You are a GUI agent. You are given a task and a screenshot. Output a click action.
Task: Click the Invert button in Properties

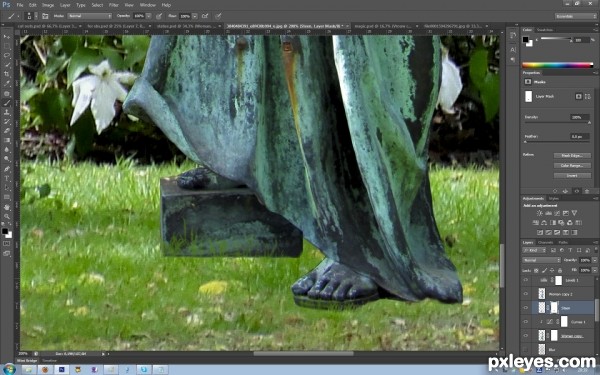click(572, 175)
